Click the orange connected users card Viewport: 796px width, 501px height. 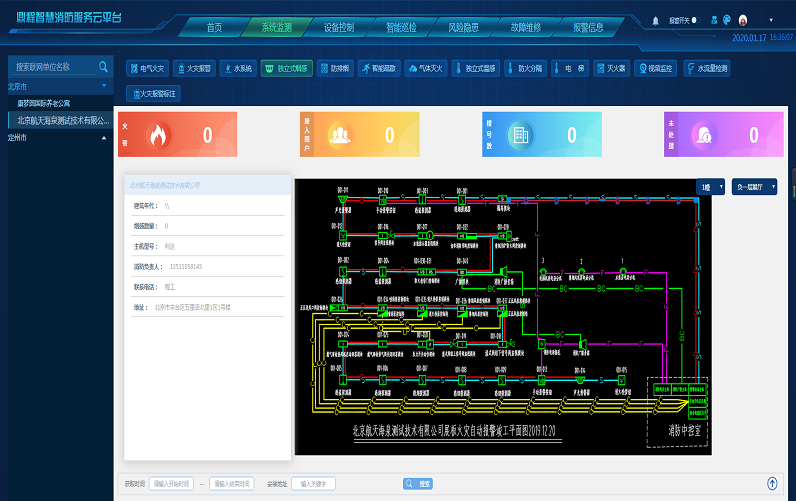tap(359, 135)
